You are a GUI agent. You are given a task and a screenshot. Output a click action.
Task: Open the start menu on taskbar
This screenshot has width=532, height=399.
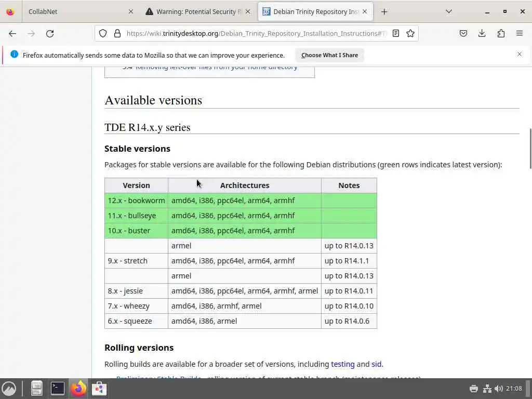point(9,389)
